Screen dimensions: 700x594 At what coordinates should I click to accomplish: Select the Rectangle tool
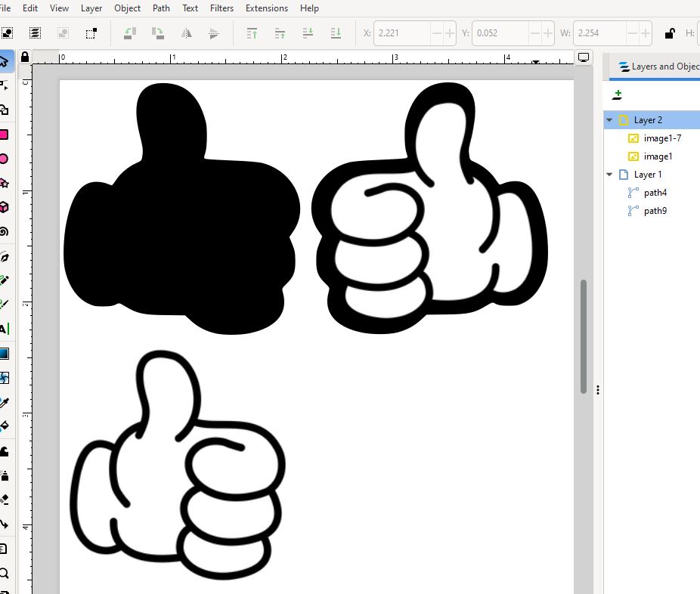pyautogui.click(x=4, y=135)
